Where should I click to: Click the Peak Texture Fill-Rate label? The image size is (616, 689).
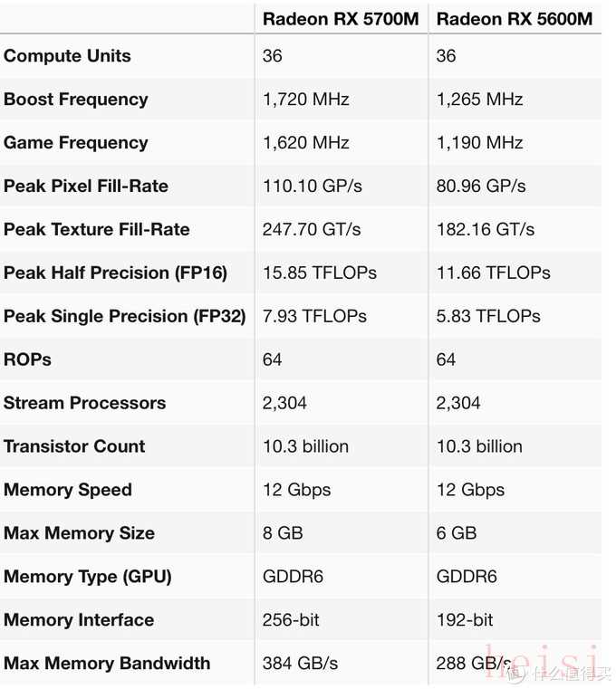pyautogui.click(x=96, y=230)
